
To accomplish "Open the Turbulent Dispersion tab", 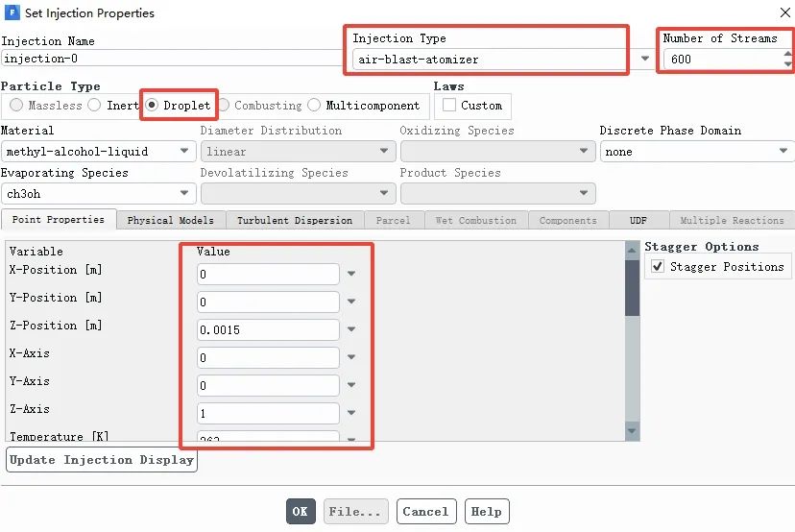I will tap(295, 221).
